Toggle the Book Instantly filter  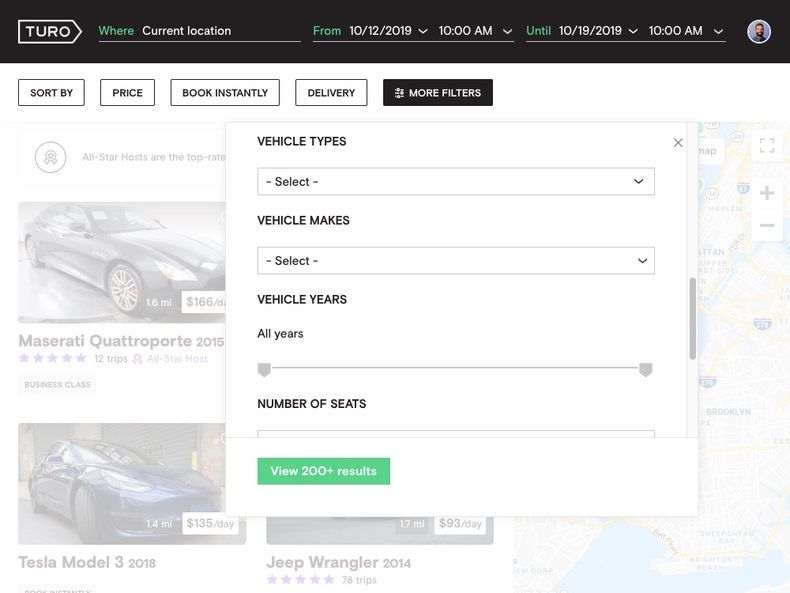click(225, 93)
